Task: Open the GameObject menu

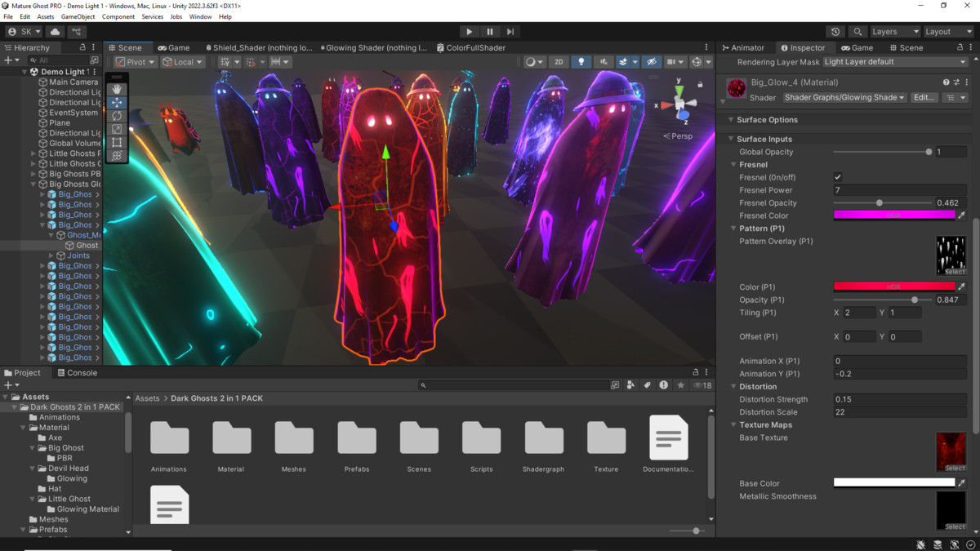Action: [x=78, y=16]
